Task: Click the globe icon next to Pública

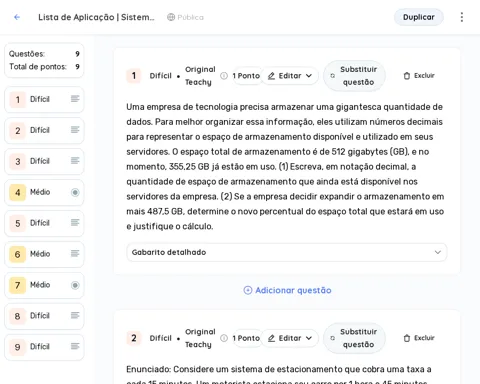Action: click(x=171, y=17)
